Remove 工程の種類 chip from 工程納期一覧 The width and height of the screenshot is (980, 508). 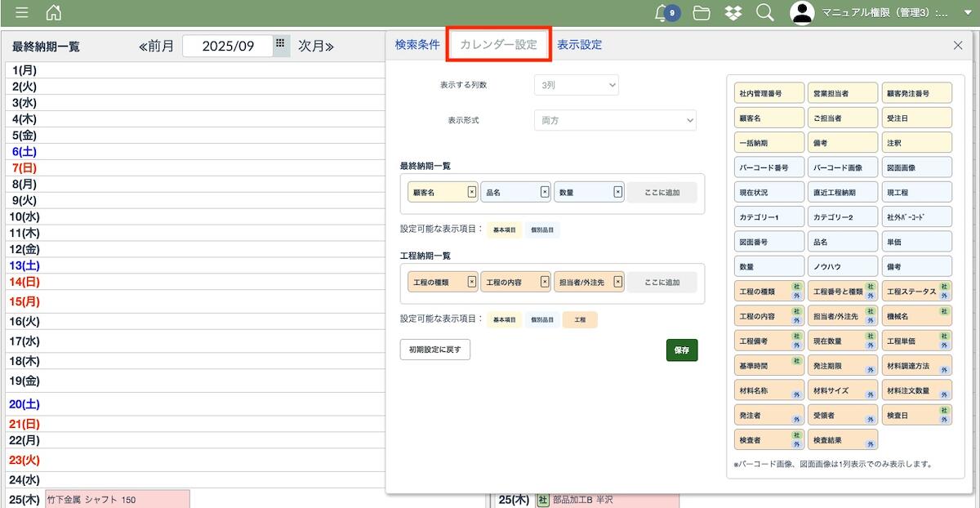click(x=471, y=282)
